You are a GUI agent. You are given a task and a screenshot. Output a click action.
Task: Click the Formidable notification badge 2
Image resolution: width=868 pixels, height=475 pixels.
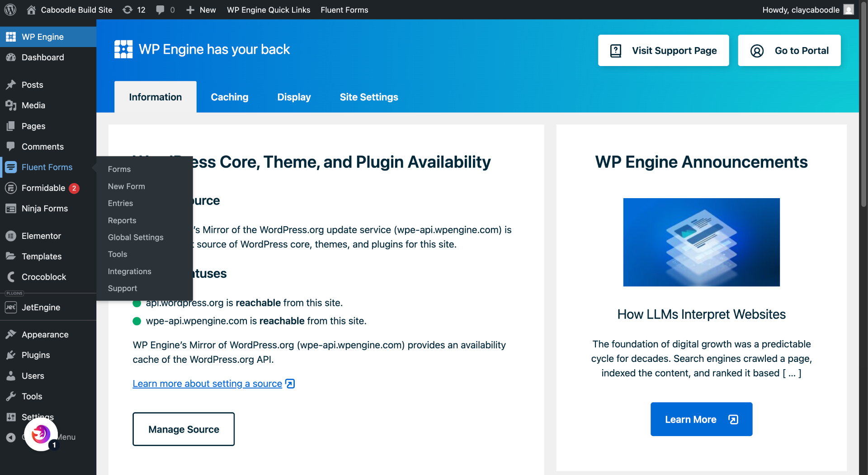pos(74,188)
